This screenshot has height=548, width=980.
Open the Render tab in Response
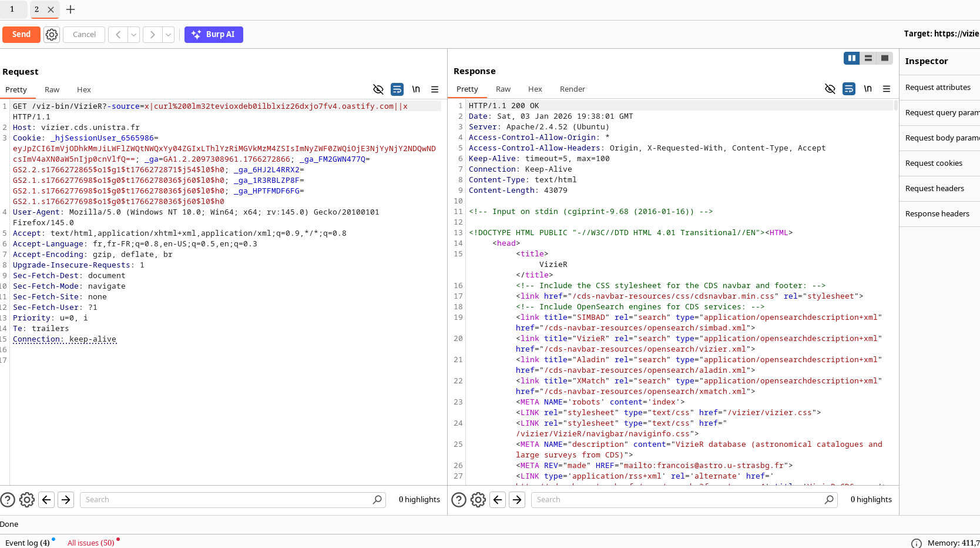(x=572, y=89)
